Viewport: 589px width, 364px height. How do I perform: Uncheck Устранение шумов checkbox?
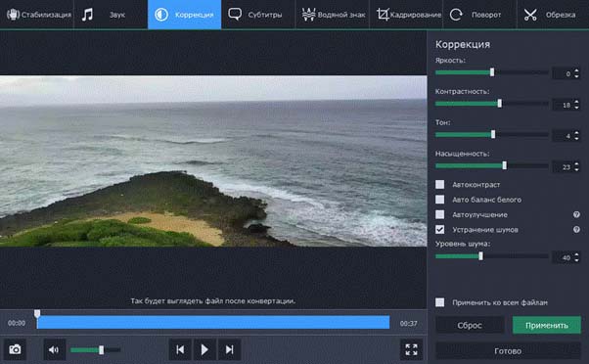click(440, 230)
